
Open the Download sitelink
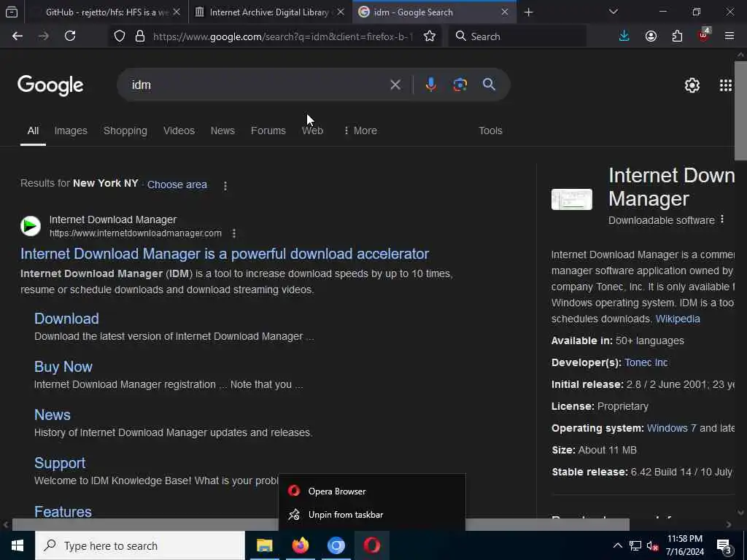pyautogui.click(x=66, y=319)
